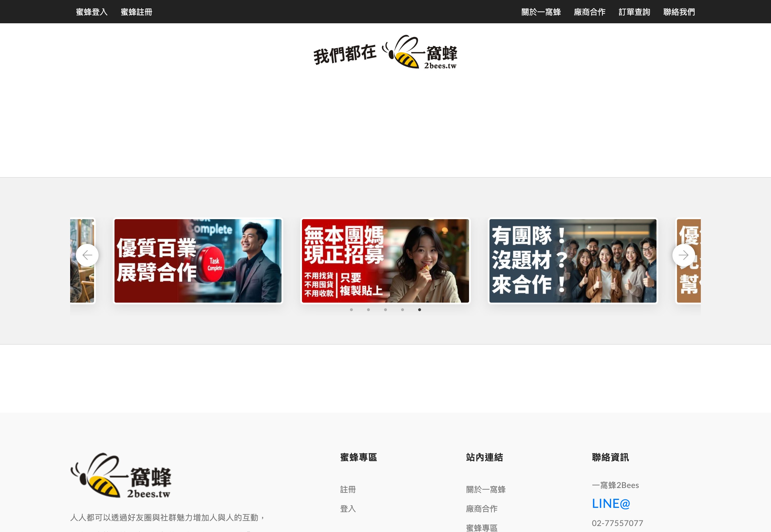Select the third carousel pagination dot
Image resolution: width=771 pixels, height=532 pixels.
[x=385, y=310]
